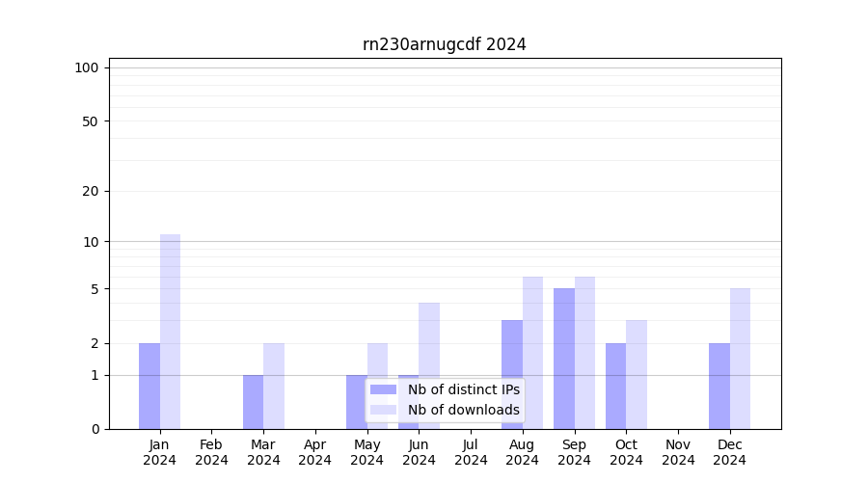This screenshot has width=868, height=482.
Task: Select the 'Nb of distinct IPs' legend label
Action: click(x=463, y=389)
